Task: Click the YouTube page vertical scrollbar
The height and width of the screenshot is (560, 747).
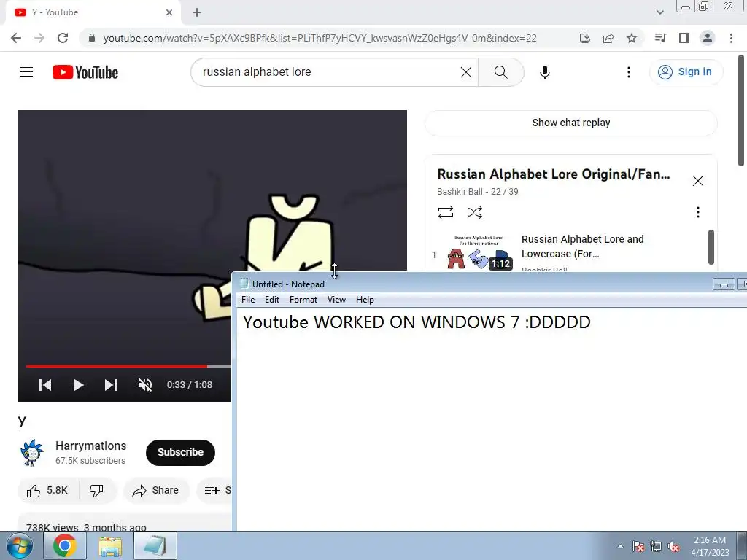Action: [741, 112]
